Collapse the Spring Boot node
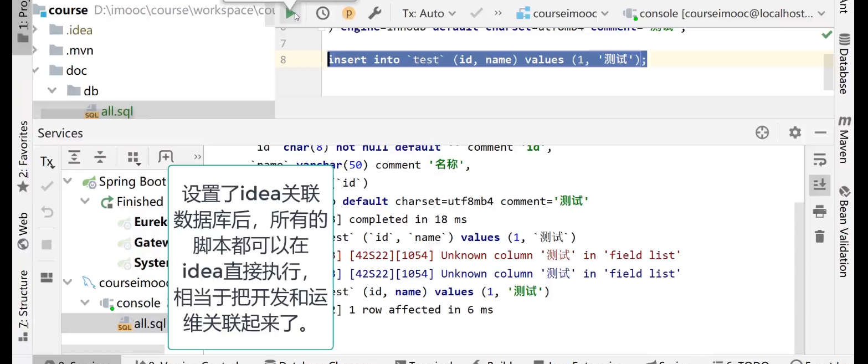This screenshot has height=364, width=868. pyautogui.click(x=68, y=181)
